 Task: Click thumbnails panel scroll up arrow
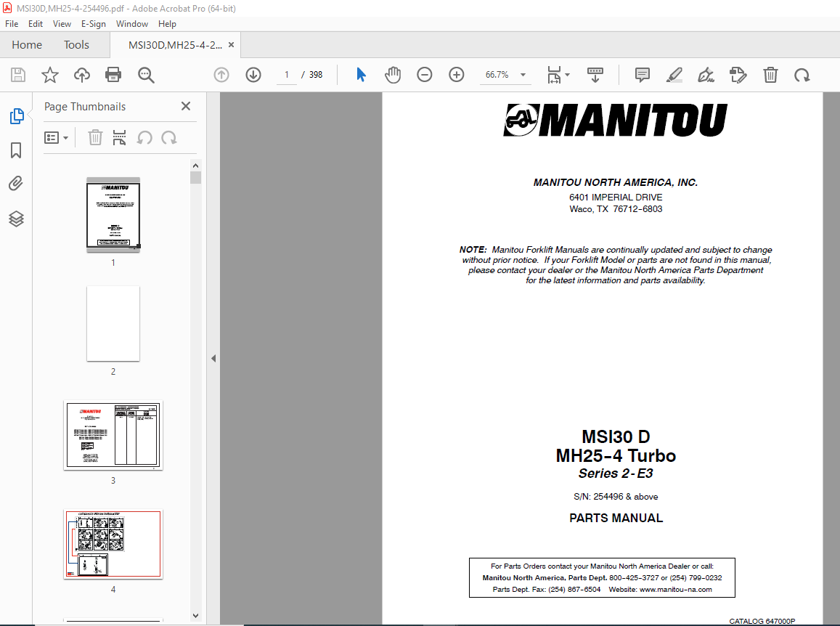[195, 165]
